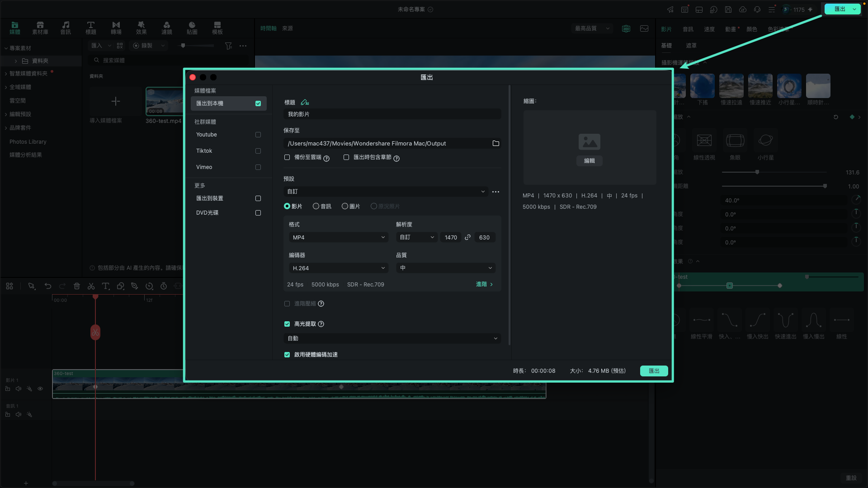Click the 重設 button in properties panel

[851, 478]
